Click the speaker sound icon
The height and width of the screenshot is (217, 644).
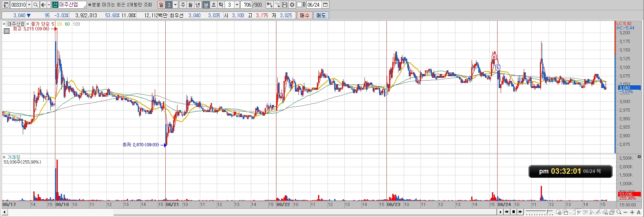coord(43,5)
